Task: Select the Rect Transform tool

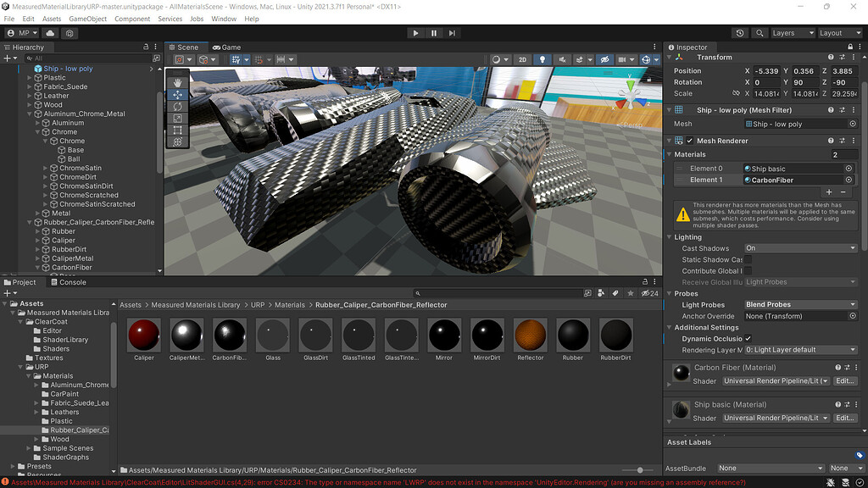Action: click(x=177, y=130)
